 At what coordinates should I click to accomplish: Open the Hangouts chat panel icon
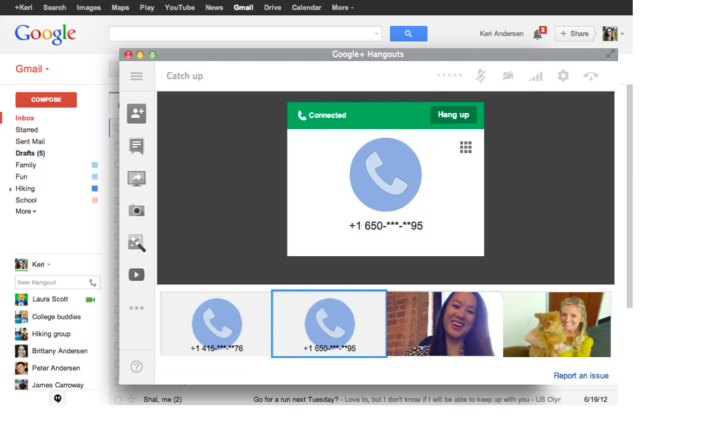coord(136,146)
